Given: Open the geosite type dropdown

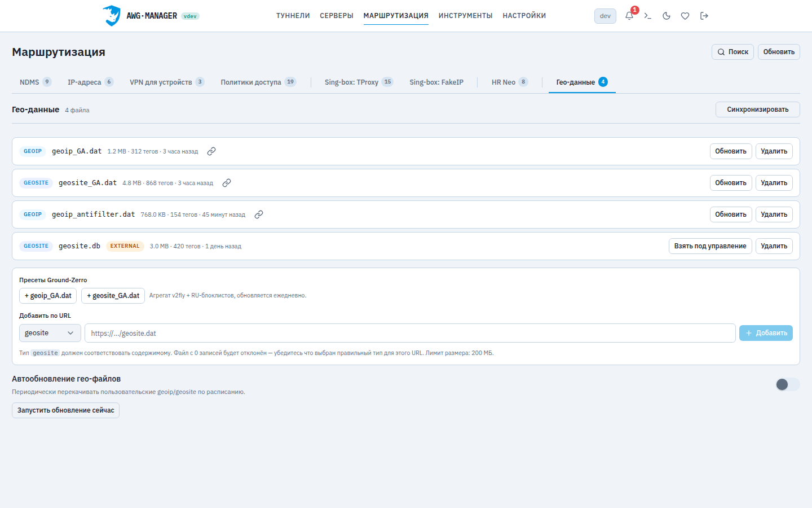Looking at the screenshot, I should [x=50, y=333].
